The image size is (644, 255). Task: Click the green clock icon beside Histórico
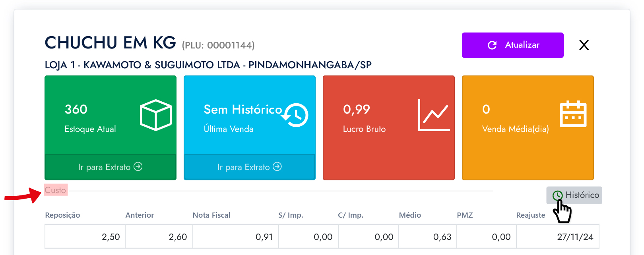coord(557,195)
